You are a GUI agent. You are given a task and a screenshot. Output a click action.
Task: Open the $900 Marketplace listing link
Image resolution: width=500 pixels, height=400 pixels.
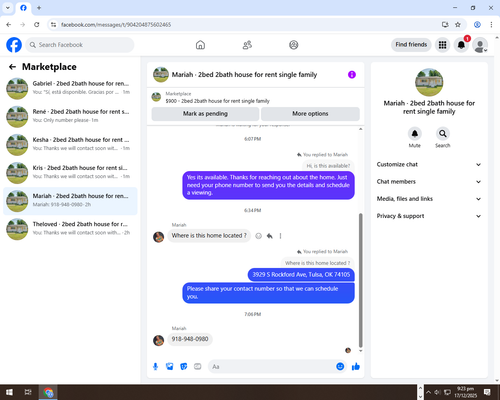pyautogui.click(x=217, y=101)
